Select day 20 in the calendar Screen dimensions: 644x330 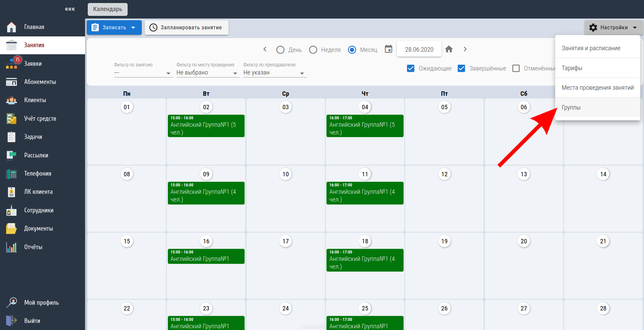524,241
